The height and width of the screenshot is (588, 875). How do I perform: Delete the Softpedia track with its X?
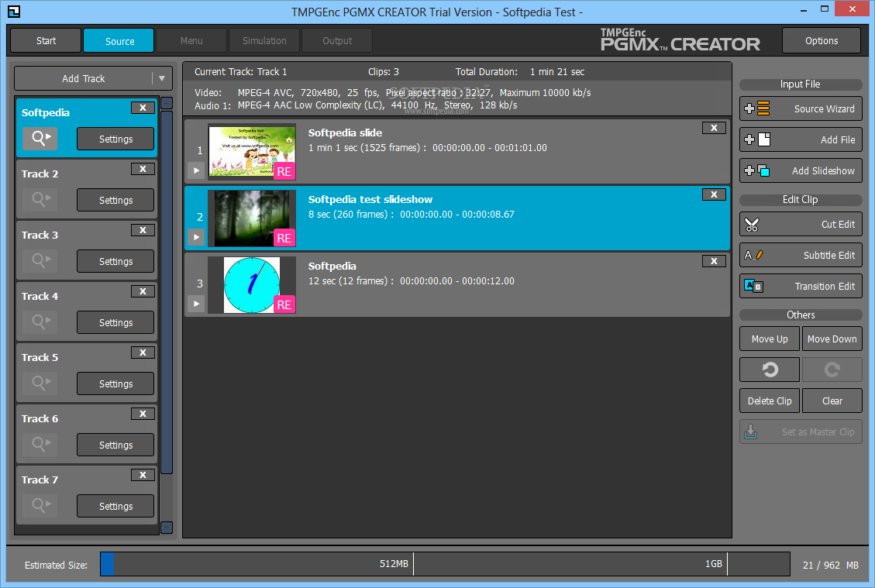[x=143, y=108]
